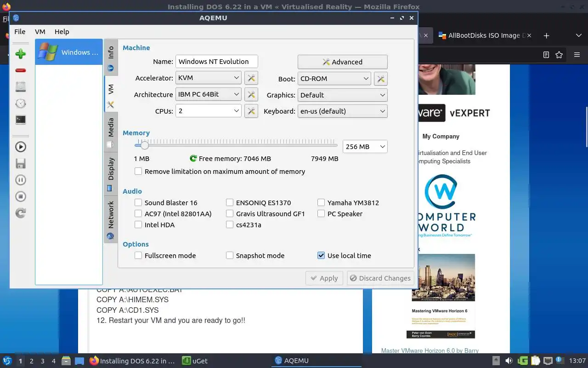The width and height of the screenshot is (588, 368).
Task: Open Architecture settings wrench icon
Action: (251, 95)
